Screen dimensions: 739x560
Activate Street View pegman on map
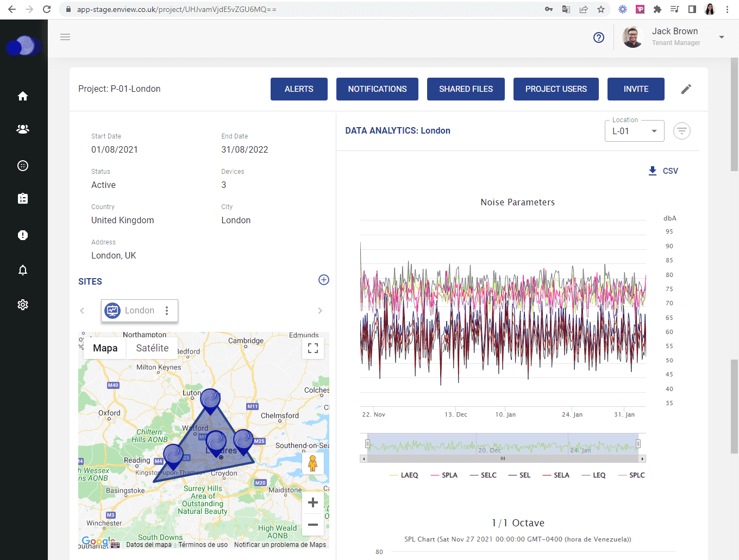(312, 463)
